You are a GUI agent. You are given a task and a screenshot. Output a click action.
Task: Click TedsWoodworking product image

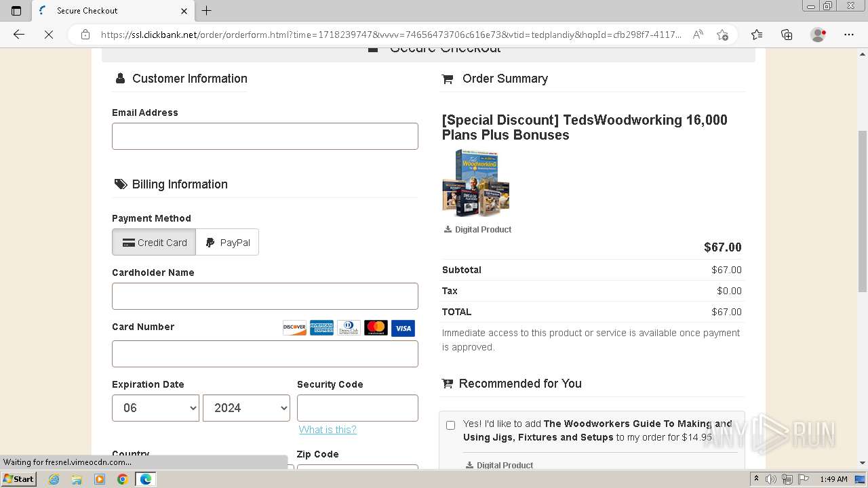475,182
